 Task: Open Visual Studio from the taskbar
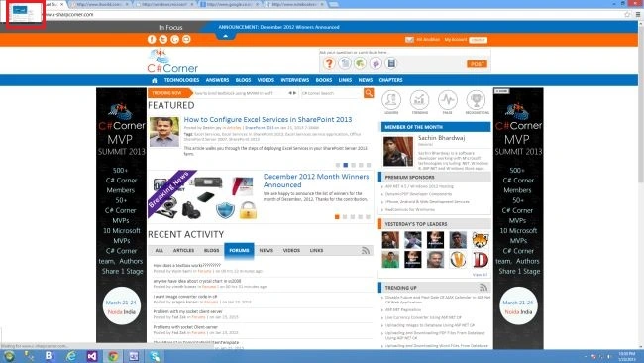(x=92, y=356)
